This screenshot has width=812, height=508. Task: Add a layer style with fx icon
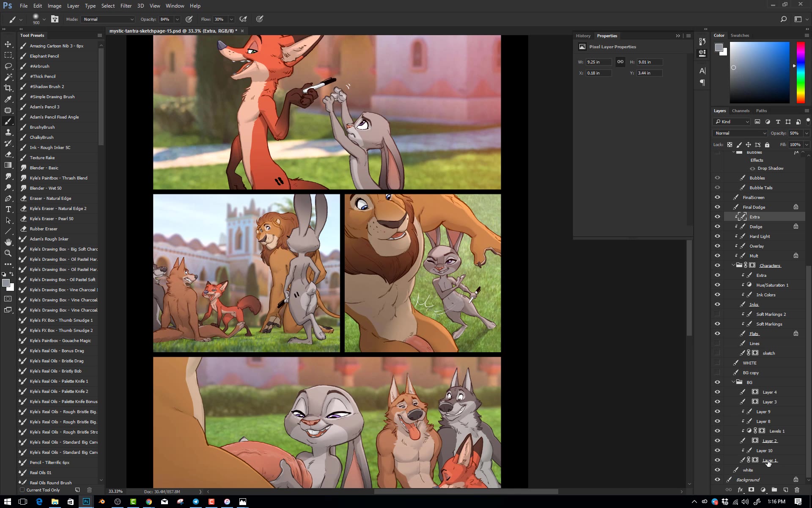pyautogui.click(x=740, y=490)
